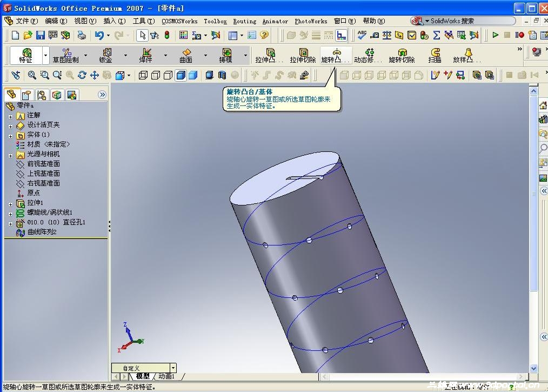The width and height of the screenshot is (548, 392).
Task: Click the Print icon in standard toolbar
Action: point(82,35)
